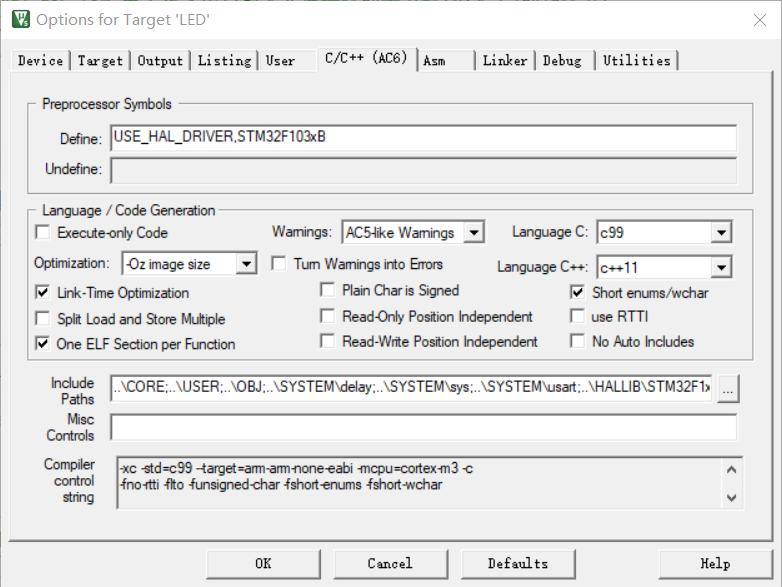
Task: Check Read-Write Position Independent
Action: point(327,341)
